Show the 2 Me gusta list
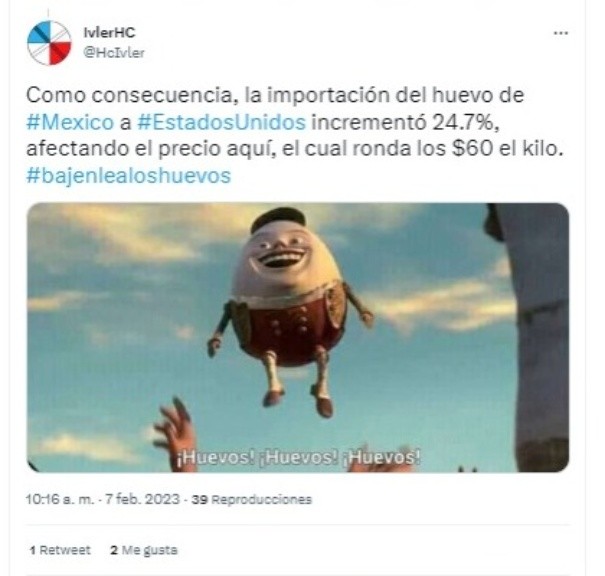Screen dimensions: 605x576 point(144,550)
